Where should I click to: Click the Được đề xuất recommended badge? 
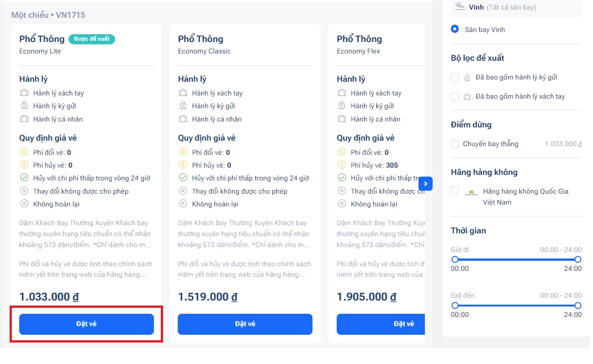(91, 39)
